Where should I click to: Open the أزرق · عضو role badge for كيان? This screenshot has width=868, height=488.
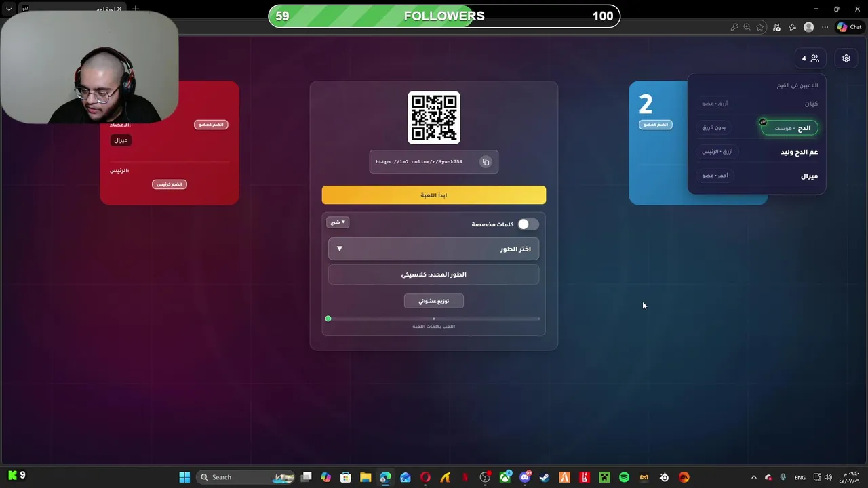(x=715, y=104)
